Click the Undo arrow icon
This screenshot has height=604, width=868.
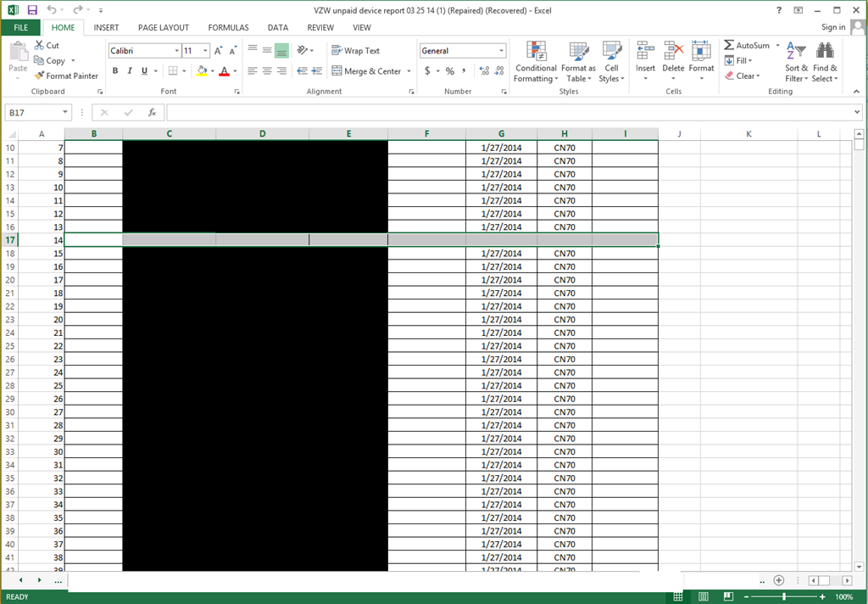click(52, 9)
